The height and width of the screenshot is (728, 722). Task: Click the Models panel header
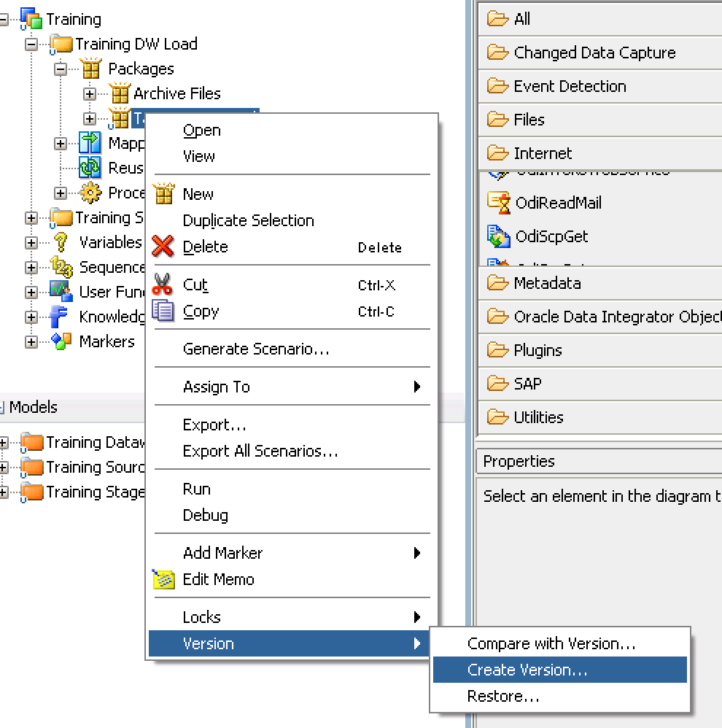point(72,407)
